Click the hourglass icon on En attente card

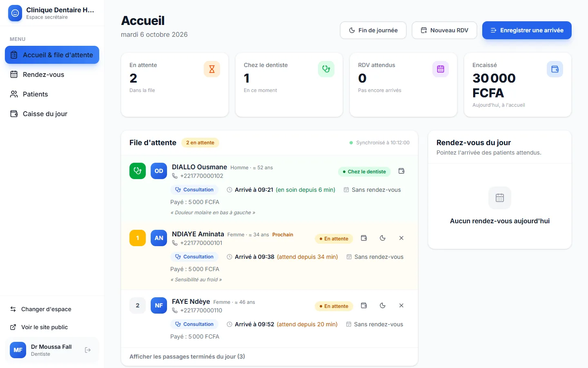tap(212, 69)
